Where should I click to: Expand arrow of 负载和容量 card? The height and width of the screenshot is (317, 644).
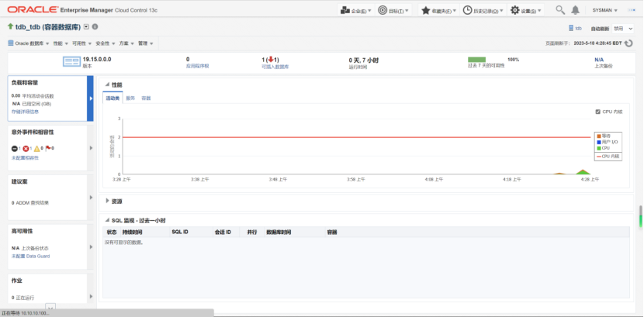click(x=90, y=98)
